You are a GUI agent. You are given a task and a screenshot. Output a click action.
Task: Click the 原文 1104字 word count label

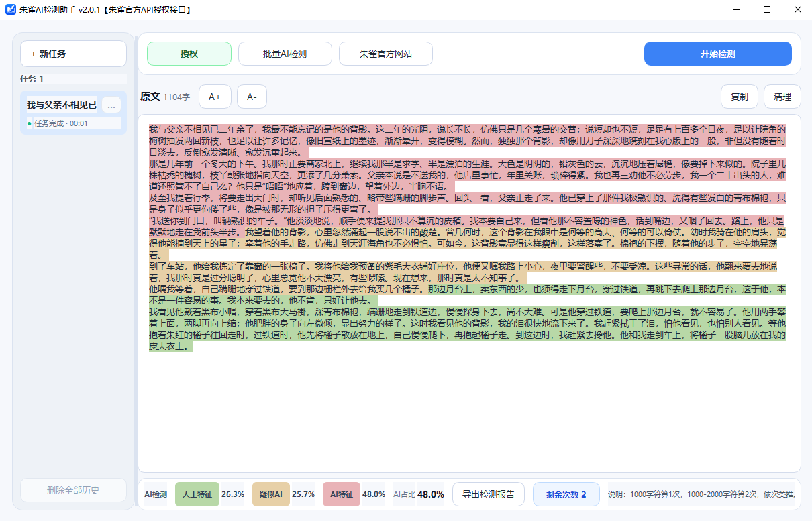tap(165, 97)
